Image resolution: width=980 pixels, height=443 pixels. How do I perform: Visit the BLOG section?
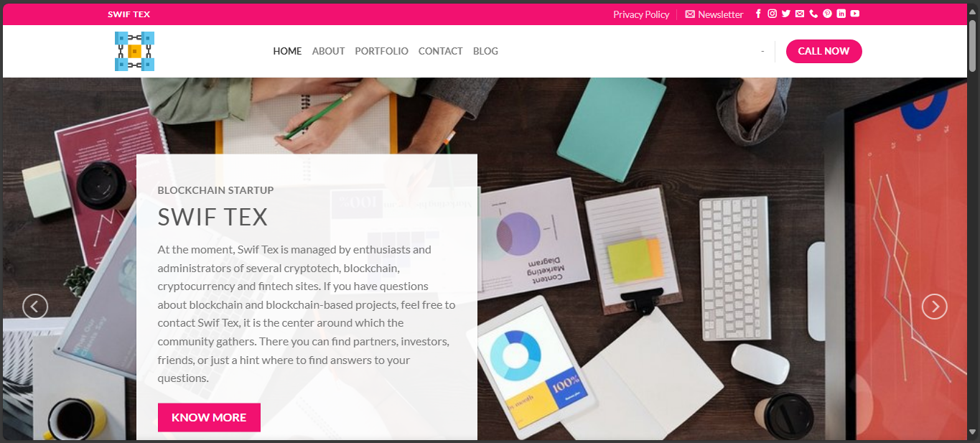485,51
